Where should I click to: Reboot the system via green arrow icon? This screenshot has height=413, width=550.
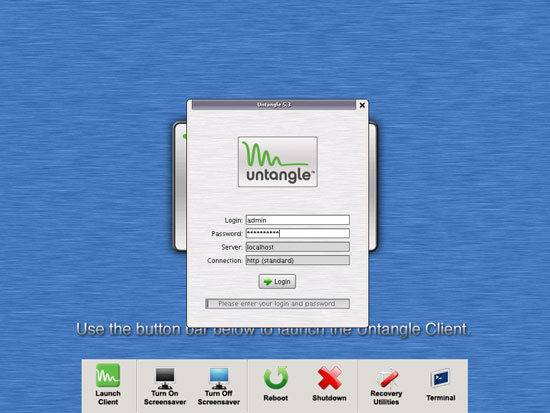click(x=276, y=378)
